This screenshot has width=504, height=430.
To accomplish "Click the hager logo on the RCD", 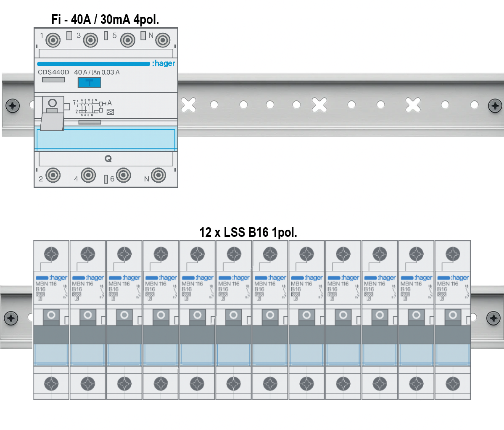I will [x=164, y=63].
